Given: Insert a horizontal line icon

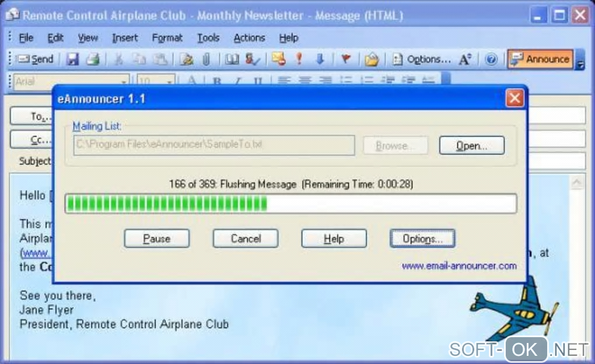Looking at the screenshot, I should point(428,80).
